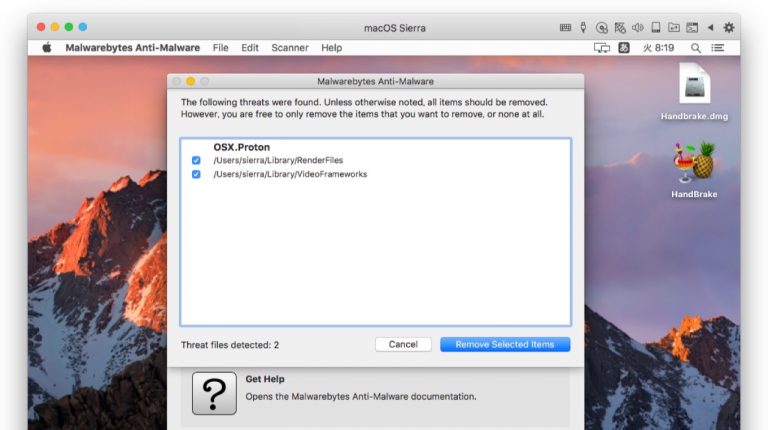Uncheck the RenderFiles threat checkbox
The width and height of the screenshot is (768, 430).
196,160
